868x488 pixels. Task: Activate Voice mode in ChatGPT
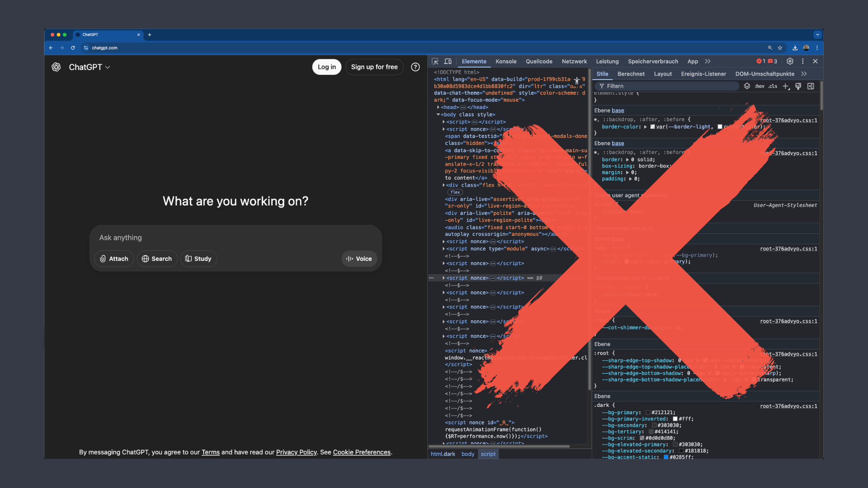point(359,258)
